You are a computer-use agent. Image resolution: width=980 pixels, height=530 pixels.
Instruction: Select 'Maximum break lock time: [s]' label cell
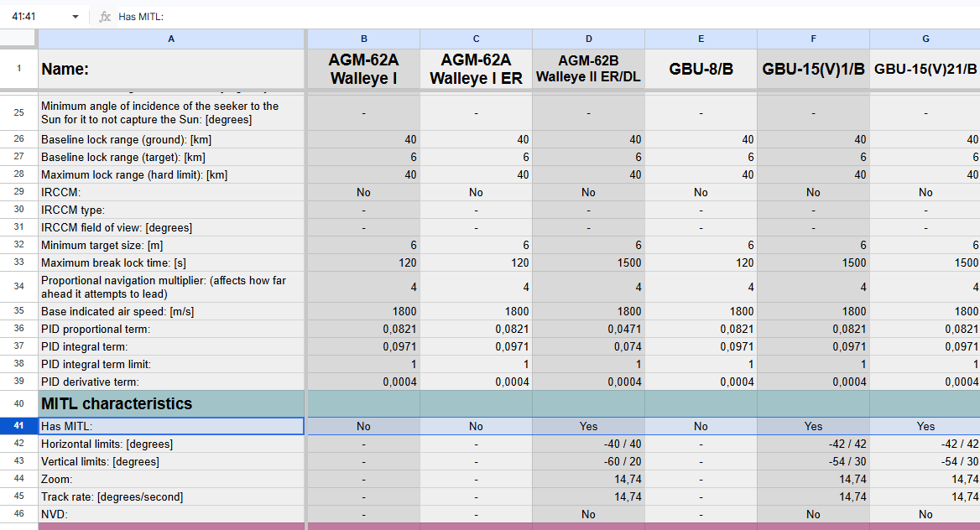click(171, 262)
